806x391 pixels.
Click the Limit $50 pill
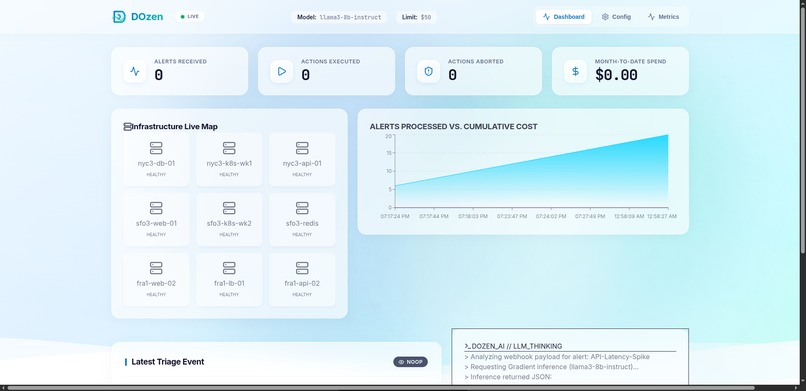click(x=416, y=17)
